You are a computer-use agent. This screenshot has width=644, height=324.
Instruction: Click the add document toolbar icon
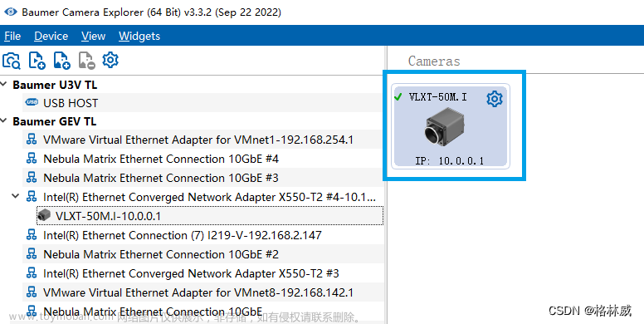point(61,61)
